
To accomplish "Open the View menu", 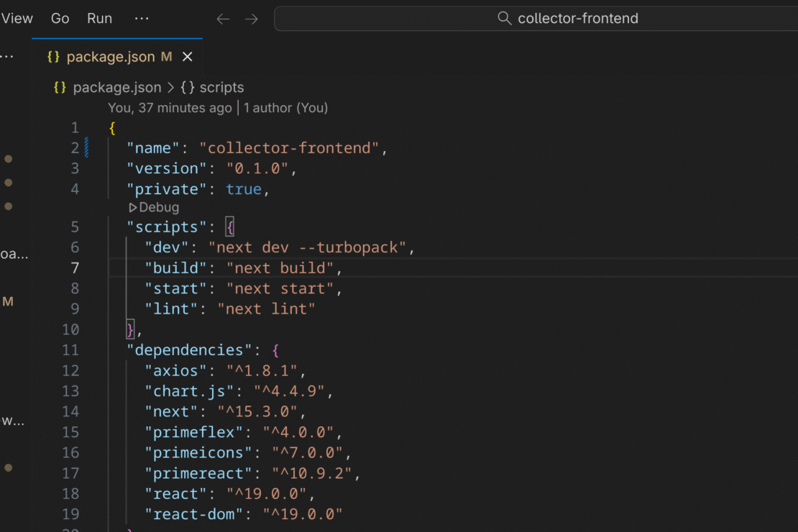I will (x=16, y=19).
